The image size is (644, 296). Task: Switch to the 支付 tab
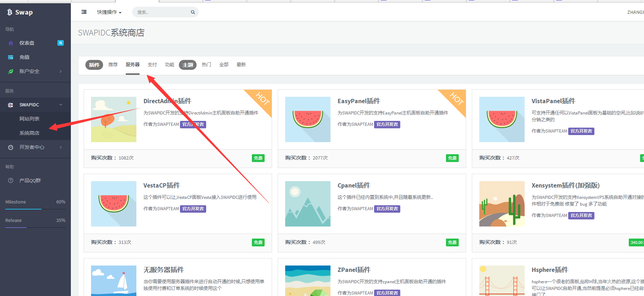pyautogui.click(x=152, y=65)
